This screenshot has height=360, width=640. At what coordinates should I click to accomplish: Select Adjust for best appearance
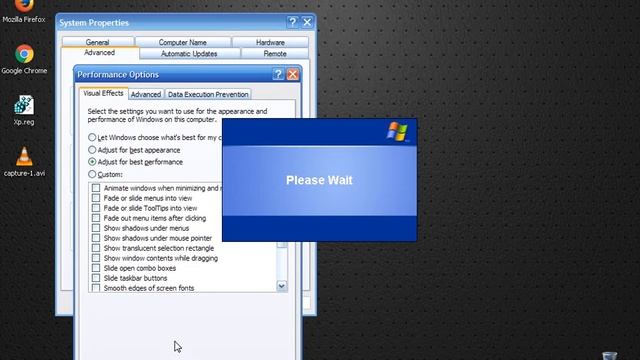(x=92, y=150)
